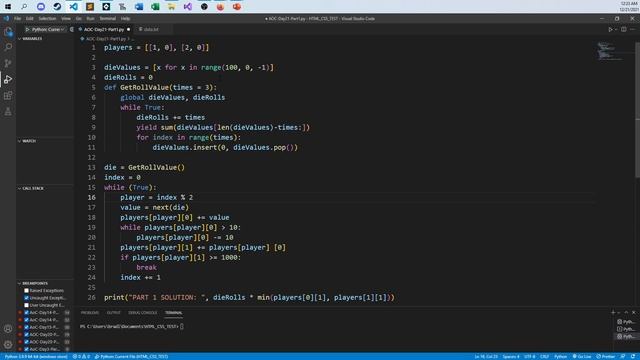Switch to Output panel tab

113,313
